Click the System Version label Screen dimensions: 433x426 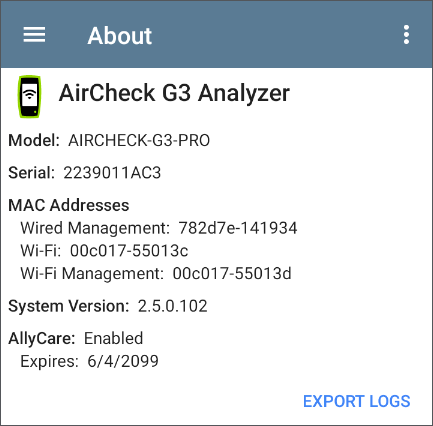click(x=69, y=306)
